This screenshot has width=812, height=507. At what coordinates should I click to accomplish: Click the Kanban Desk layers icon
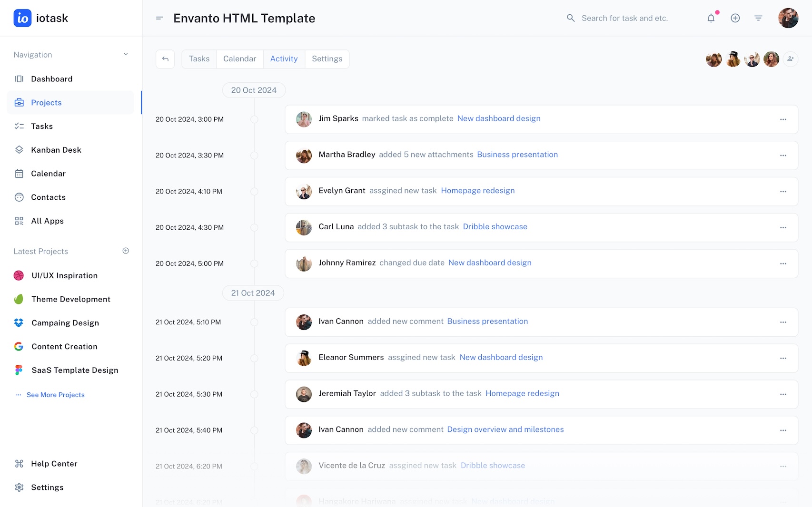tap(19, 150)
